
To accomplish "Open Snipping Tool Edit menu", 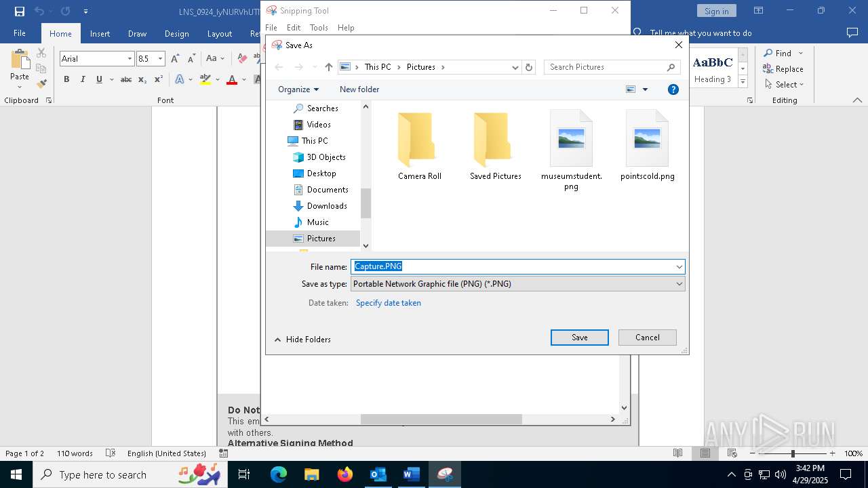I will pos(294,28).
